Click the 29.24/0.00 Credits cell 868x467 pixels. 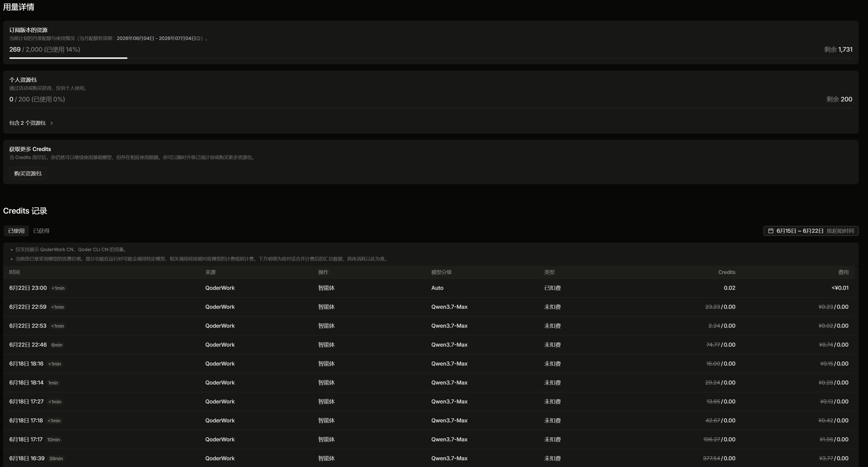pos(720,382)
